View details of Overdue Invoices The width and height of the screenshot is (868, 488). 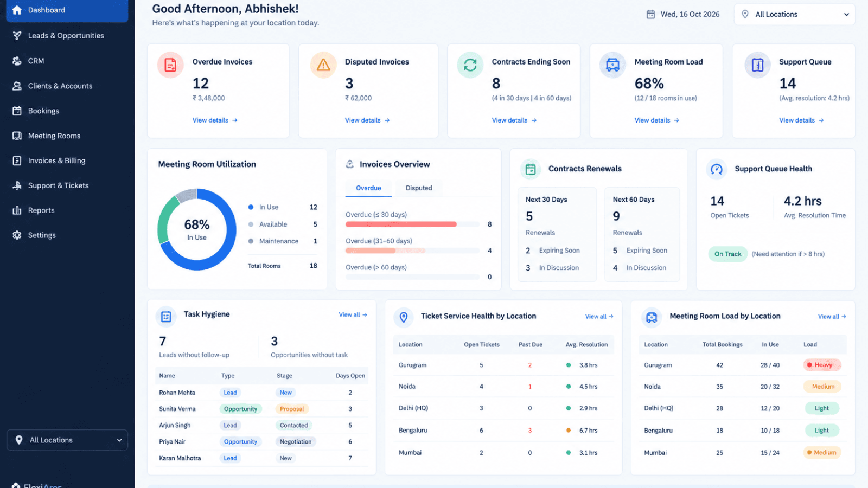[215, 120]
